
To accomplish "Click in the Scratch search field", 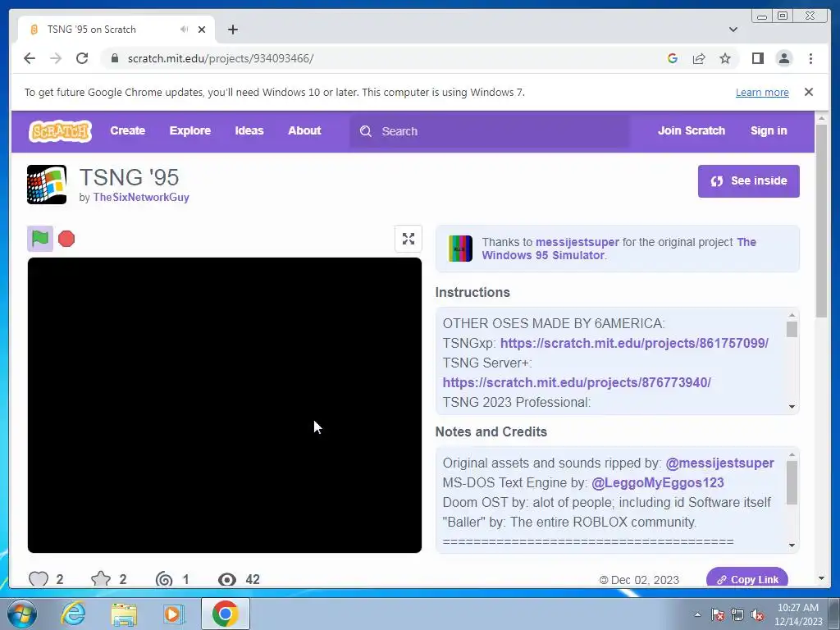I will tap(490, 131).
